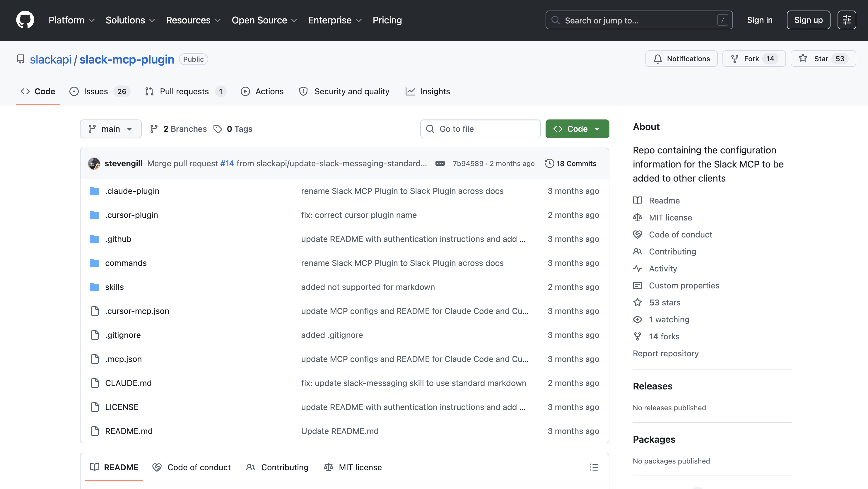Expand the Solutions menu
Viewport: 868px width, 489px height.
point(130,20)
